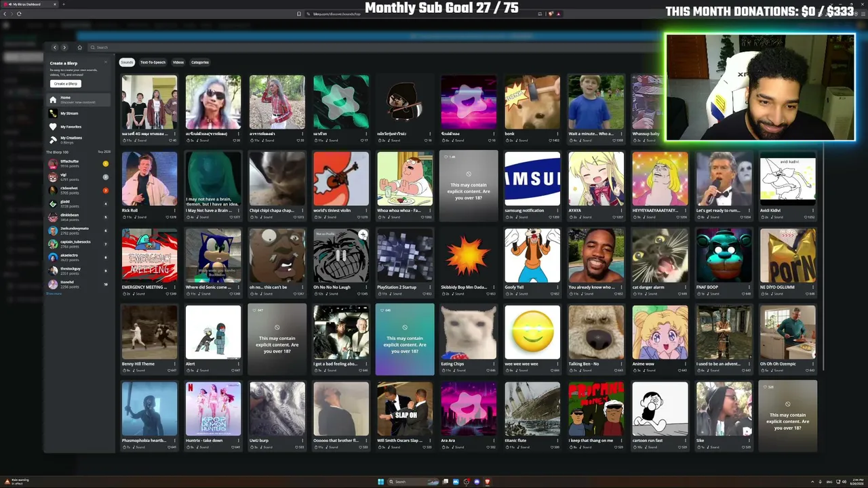Play the world's tiniest violin thumbnail

pos(341,178)
